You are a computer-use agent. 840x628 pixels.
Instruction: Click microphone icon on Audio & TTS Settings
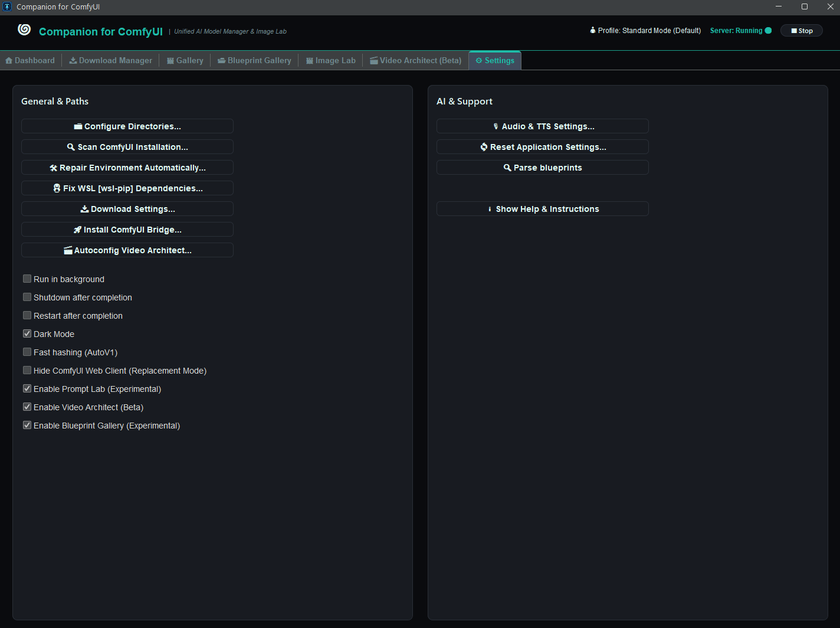[496, 126]
